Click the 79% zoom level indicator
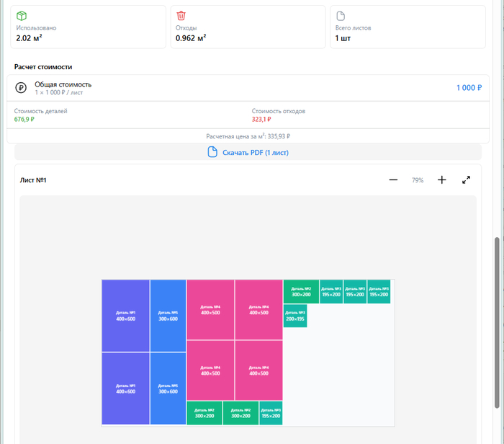 (418, 180)
